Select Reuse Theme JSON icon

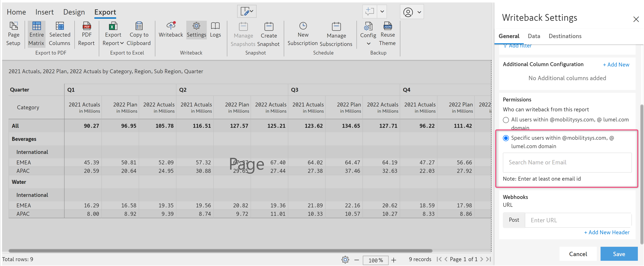pos(387,26)
